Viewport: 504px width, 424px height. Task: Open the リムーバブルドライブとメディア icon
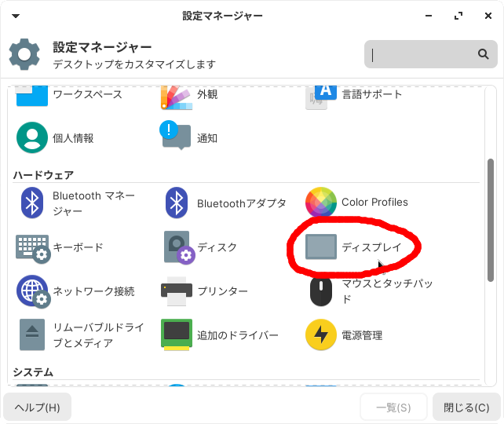32,334
